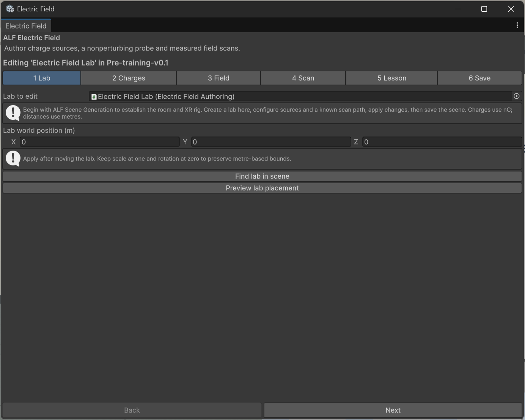Open the object picker for Lab to edit
525x420 pixels.
click(x=516, y=96)
